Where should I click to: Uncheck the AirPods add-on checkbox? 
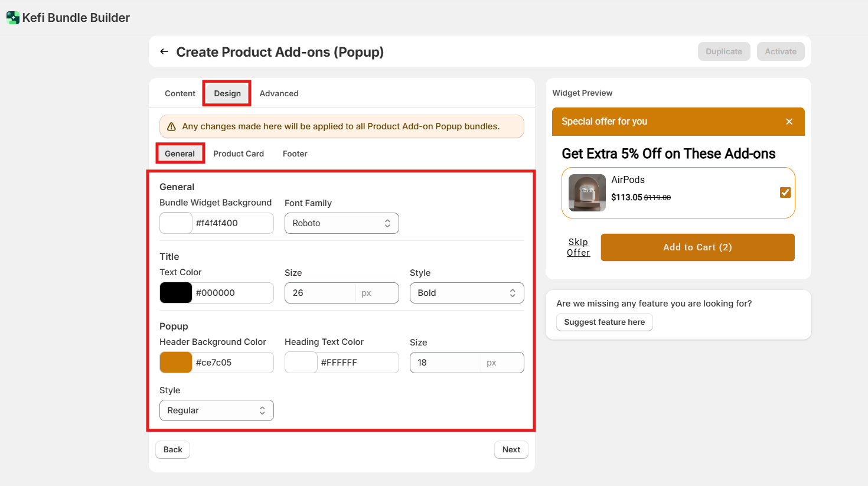coord(785,193)
